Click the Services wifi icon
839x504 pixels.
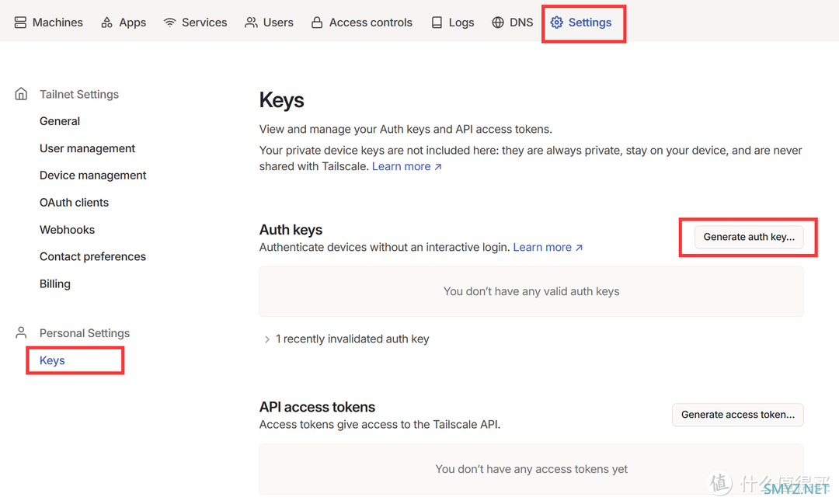pyautogui.click(x=169, y=23)
